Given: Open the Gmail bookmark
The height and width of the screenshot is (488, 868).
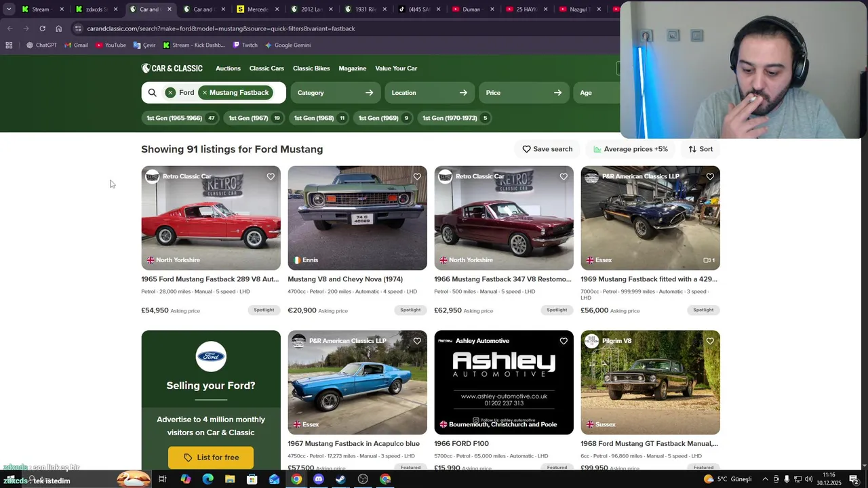Looking at the screenshot, I should click(x=76, y=45).
